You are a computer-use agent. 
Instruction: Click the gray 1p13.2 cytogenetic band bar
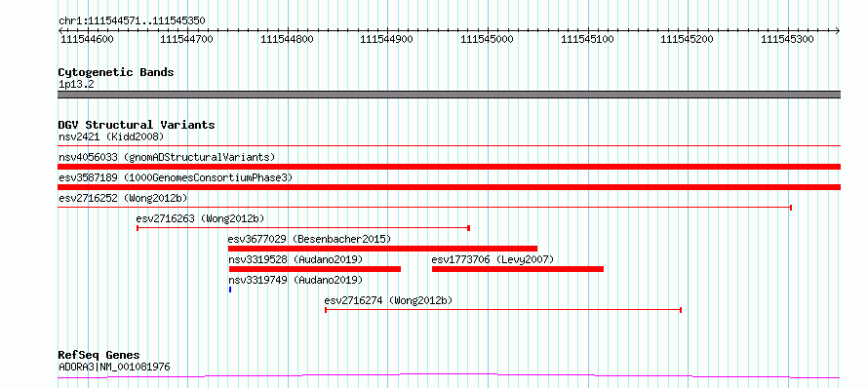(449, 95)
